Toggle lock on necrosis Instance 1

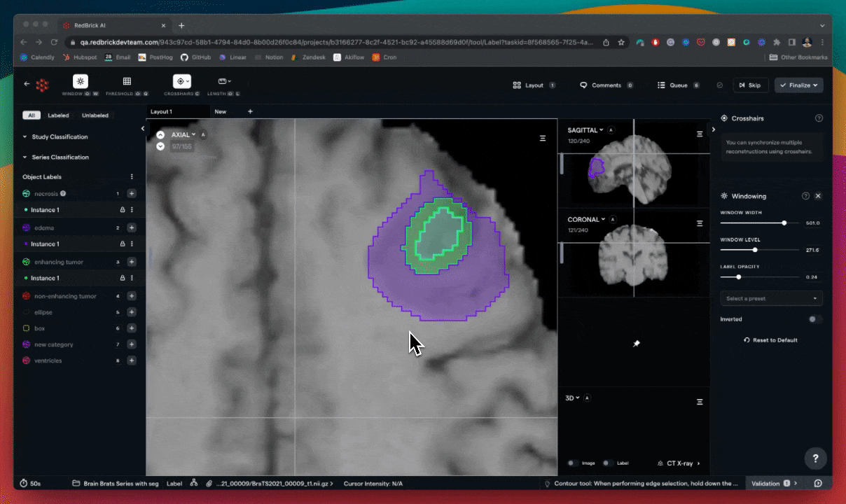123,210
